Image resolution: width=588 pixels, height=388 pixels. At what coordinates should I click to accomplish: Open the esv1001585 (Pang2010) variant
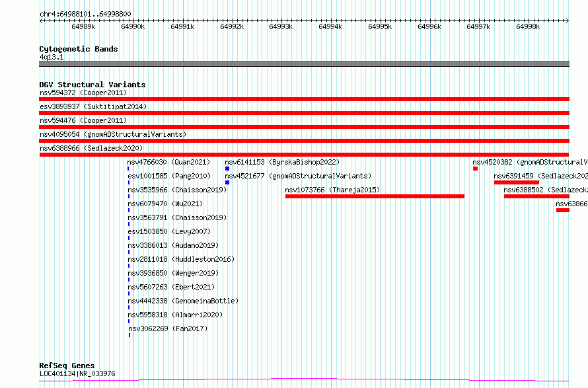169,176
